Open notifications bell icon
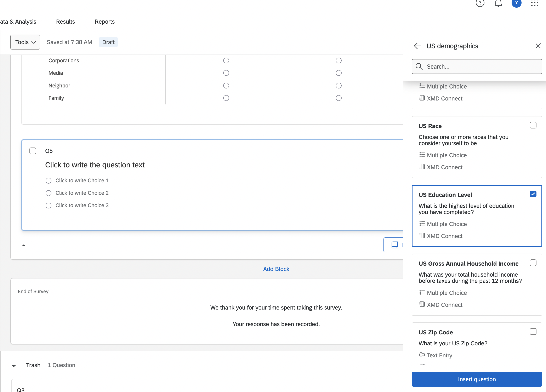The image size is (546, 392). coord(498,3)
